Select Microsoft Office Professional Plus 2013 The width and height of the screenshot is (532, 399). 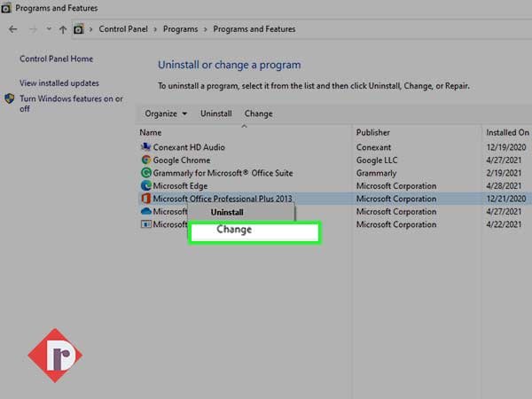click(x=223, y=199)
